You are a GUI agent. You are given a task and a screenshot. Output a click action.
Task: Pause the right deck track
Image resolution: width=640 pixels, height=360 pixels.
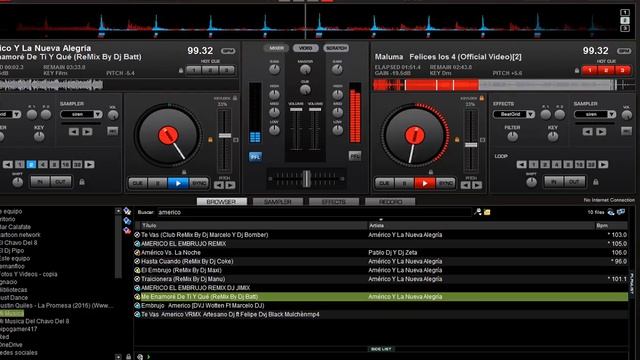(404, 183)
